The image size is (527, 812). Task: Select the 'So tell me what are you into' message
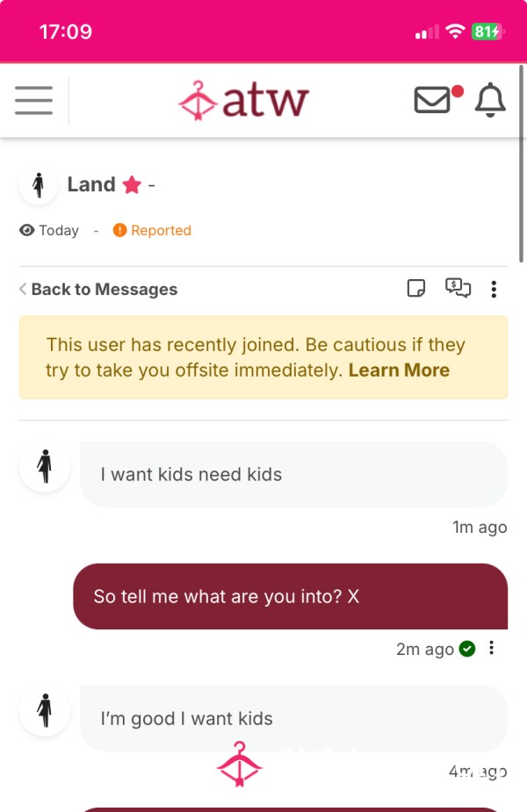[x=290, y=596]
